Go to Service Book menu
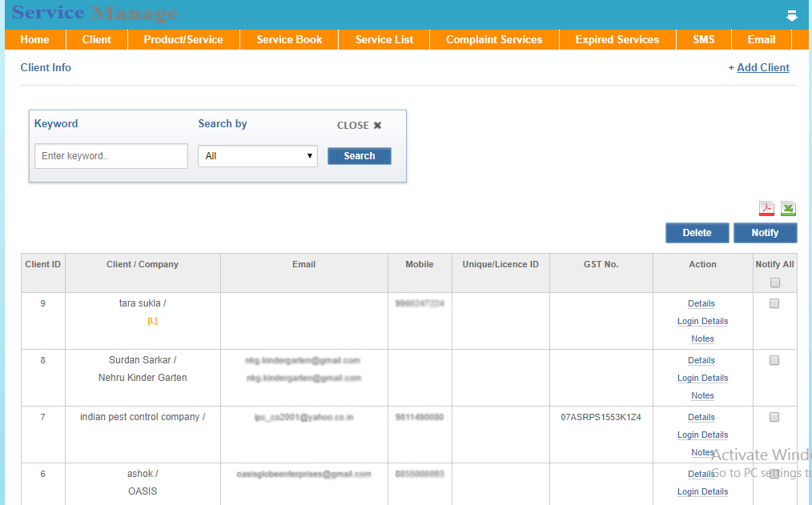The height and width of the screenshot is (505, 812). click(x=289, y=39)
